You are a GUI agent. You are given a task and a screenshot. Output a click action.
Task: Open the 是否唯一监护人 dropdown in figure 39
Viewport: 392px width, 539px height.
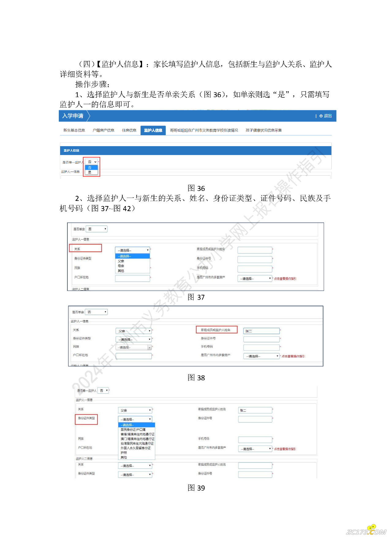(103, 390)
